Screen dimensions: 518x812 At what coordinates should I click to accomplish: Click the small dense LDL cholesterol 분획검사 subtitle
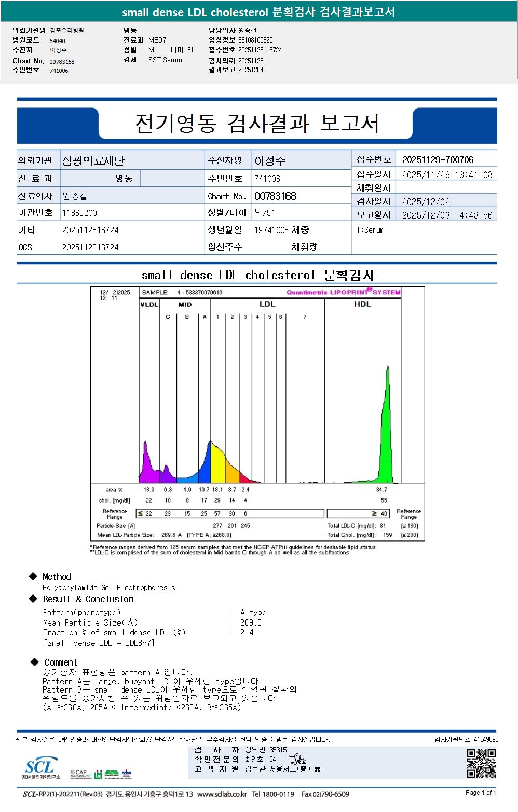tap(258, 275)
